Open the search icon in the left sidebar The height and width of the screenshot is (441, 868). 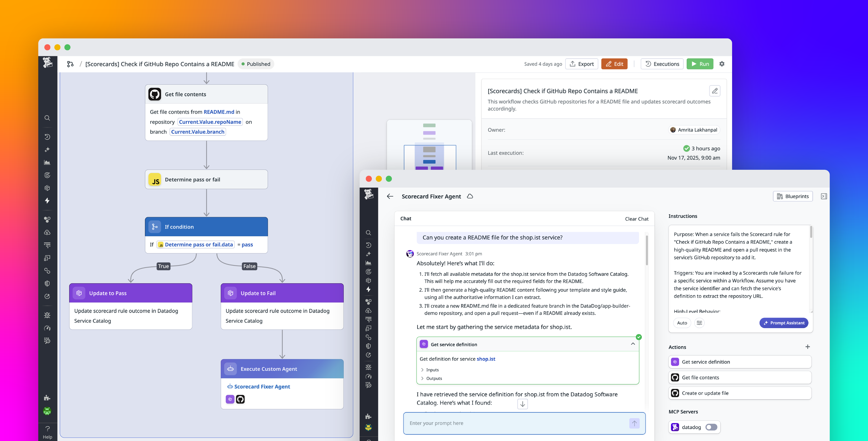[x=47, y=118]
